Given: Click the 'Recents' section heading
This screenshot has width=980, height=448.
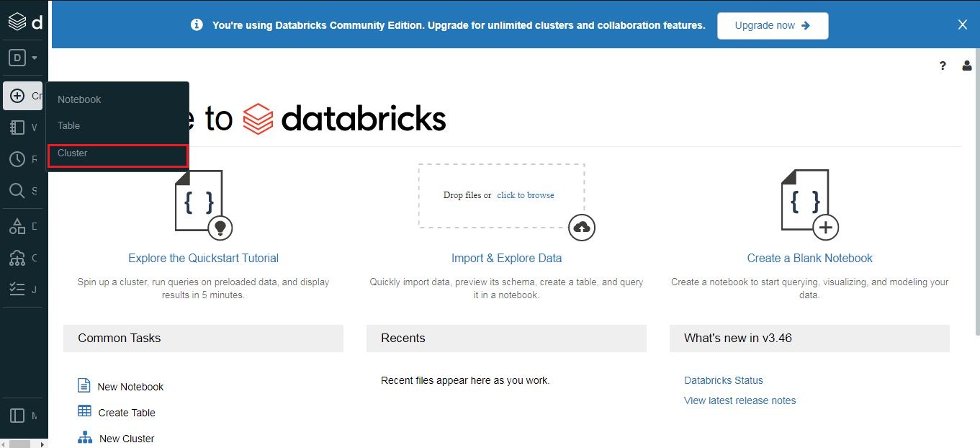Looking at the screenshot, I should 403,338.
